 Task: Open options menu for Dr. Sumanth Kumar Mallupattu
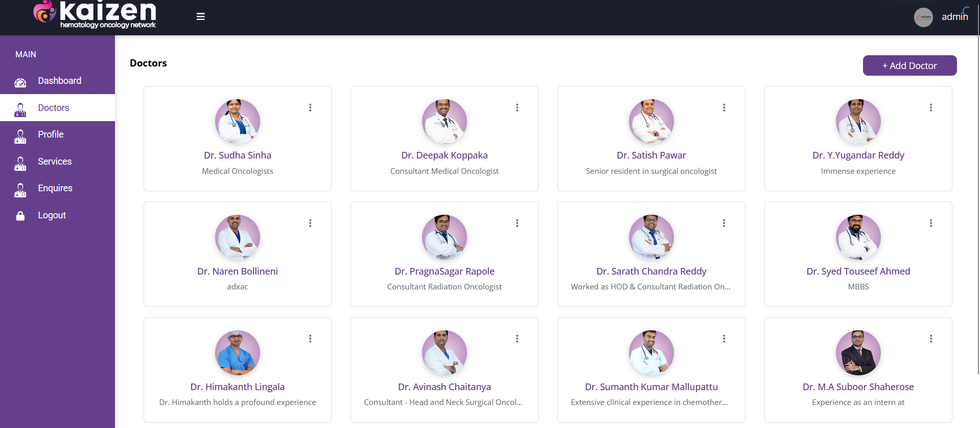pyautogui.click(x=724, y=339)
